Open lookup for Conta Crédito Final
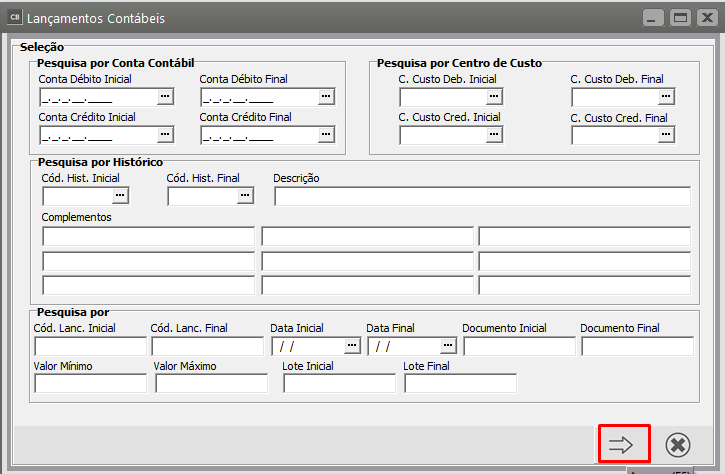Viewport: 725px width, 474px height. [326, 135]
